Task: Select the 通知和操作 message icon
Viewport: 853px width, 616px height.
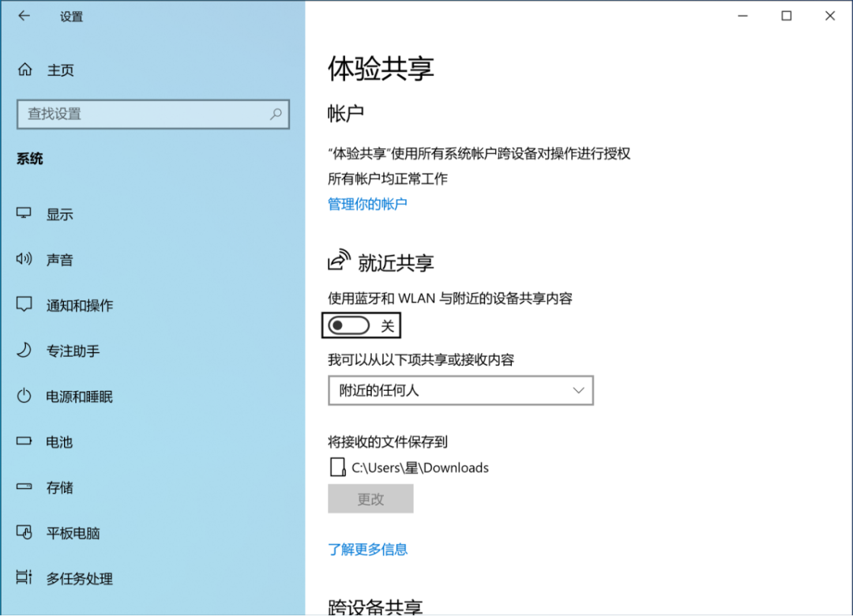Action: click(x=24, y=304)
